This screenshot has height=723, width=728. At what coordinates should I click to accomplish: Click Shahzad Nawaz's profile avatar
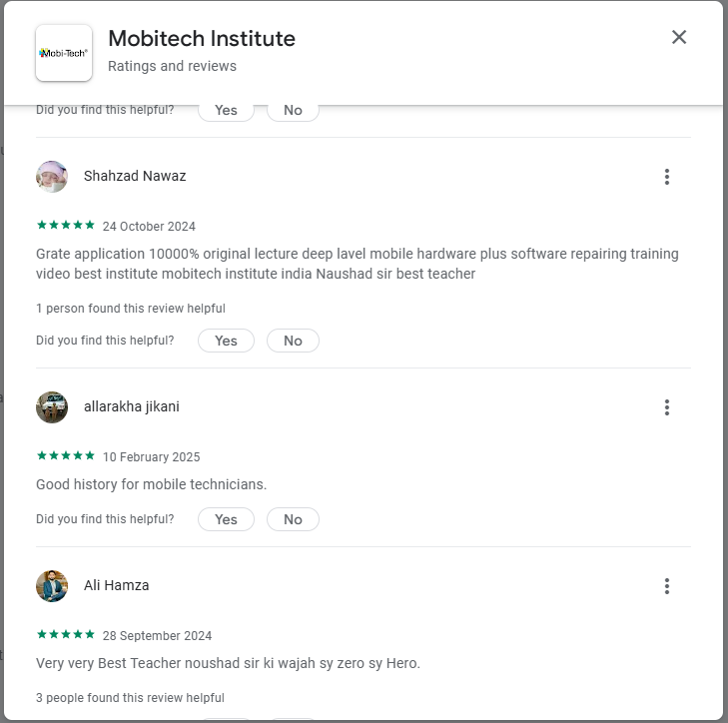(x=52, y=177)
